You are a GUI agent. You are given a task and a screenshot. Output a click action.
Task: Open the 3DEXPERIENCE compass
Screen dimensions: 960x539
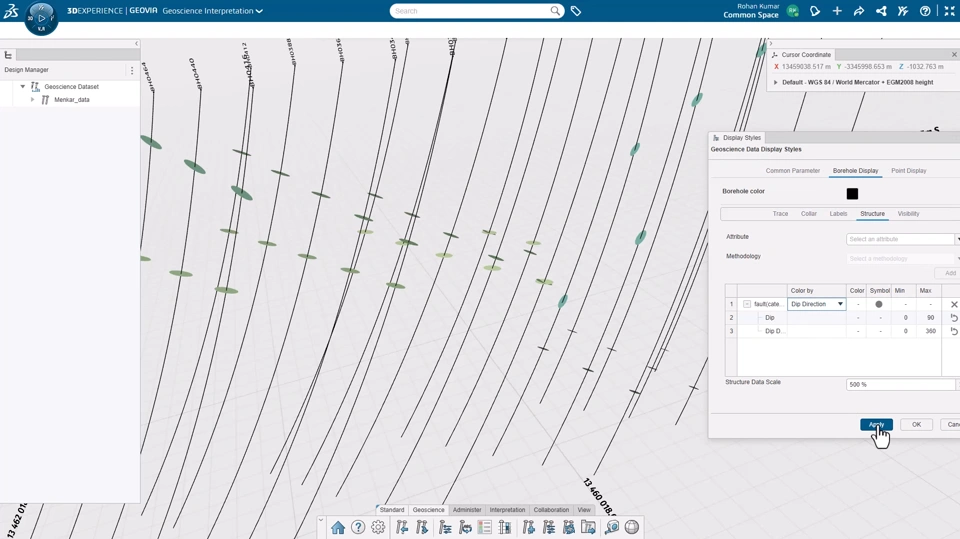pyautogui.click(x=41, y=18)
